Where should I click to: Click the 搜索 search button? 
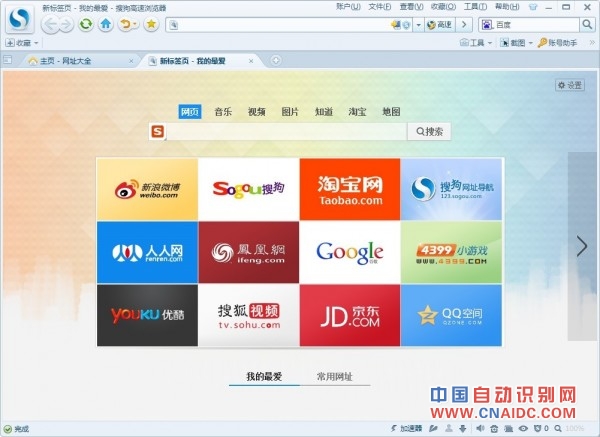click(x=429, y=131)
